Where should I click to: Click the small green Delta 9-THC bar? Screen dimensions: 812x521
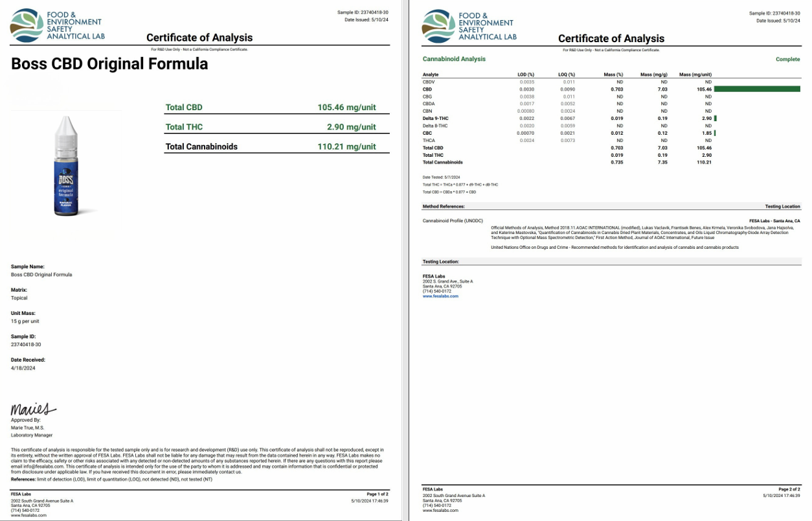point(715,119)
